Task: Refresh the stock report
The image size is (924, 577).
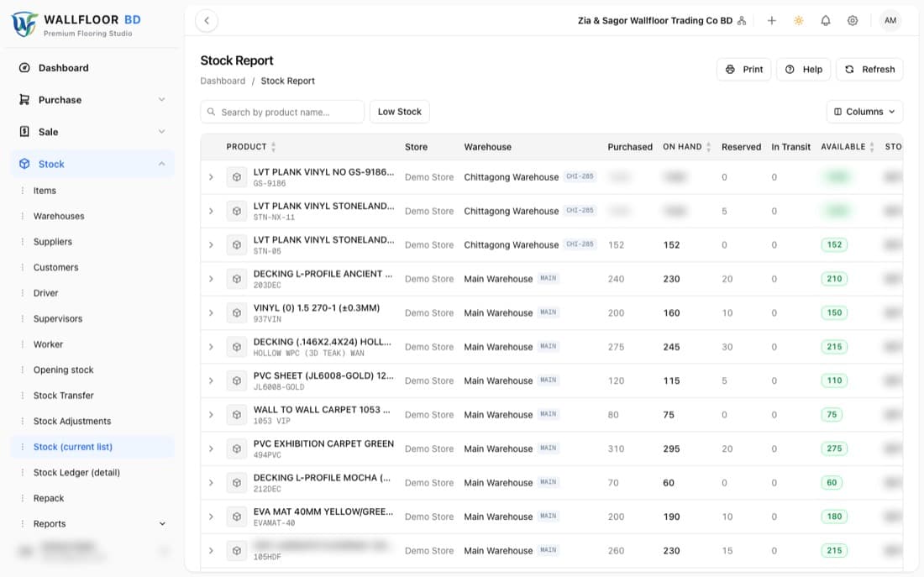Action: [869, 70]
